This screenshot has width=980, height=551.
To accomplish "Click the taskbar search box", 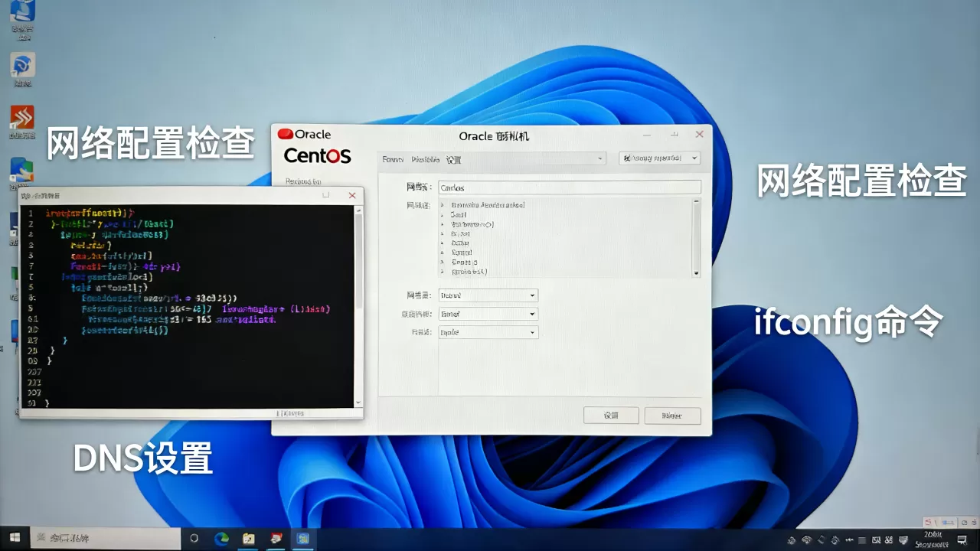I will point(106,539).
